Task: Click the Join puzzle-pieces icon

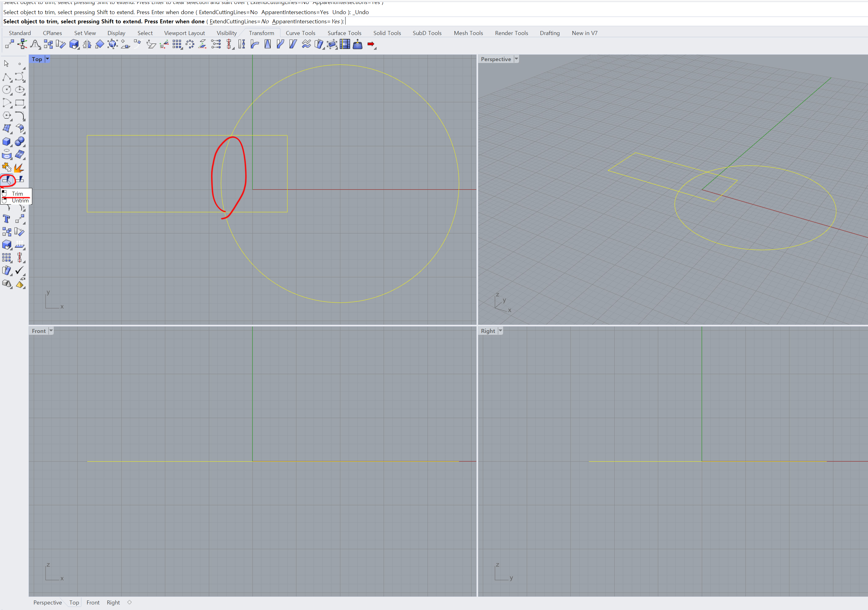Action: (x=7, y=167)
